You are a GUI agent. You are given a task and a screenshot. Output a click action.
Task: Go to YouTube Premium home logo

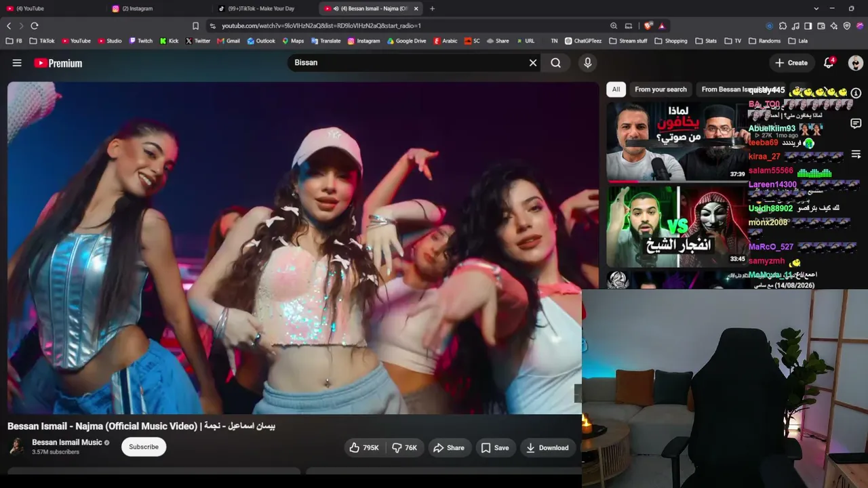pyautogui.click(x=58, y=63)
